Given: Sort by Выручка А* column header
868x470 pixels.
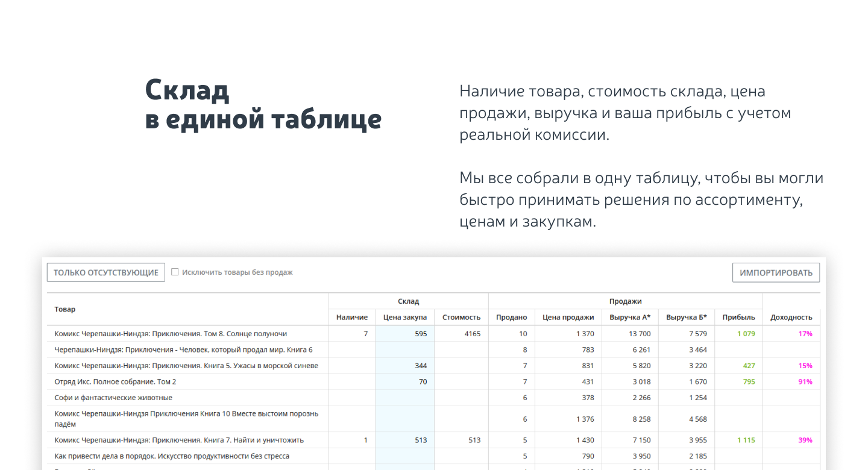Looking at the screenshot, I should coord(630,318).
